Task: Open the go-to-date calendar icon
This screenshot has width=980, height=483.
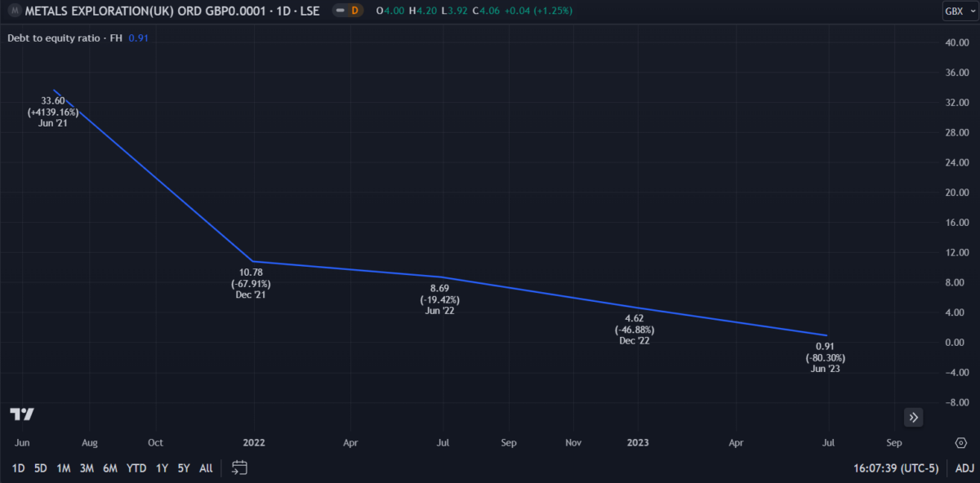Action: point(239,467)
